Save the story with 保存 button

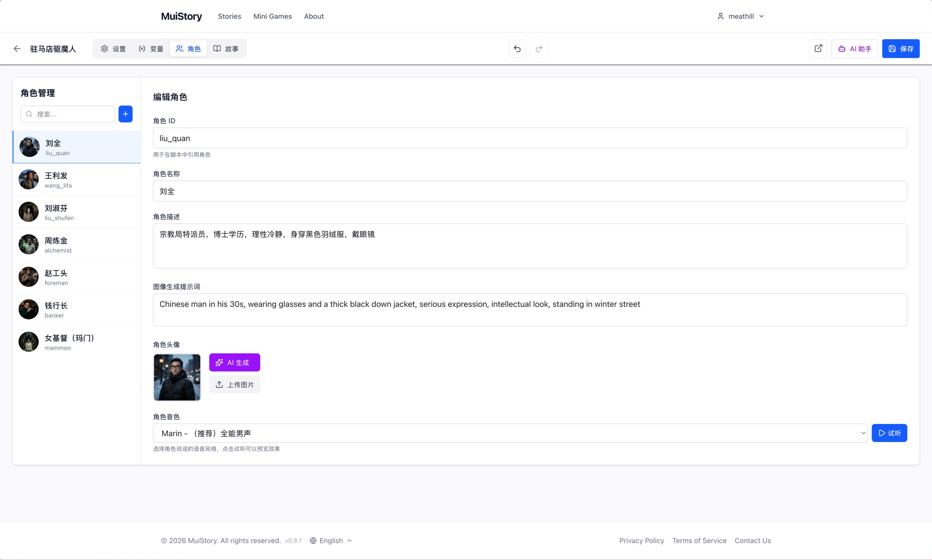click(x=901, y=49)
